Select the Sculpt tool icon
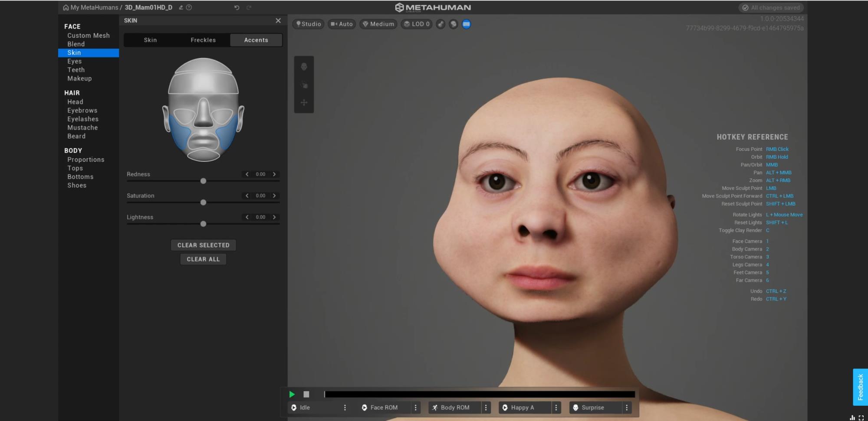This screenshot has width=868, height=421. coord(304,85)
